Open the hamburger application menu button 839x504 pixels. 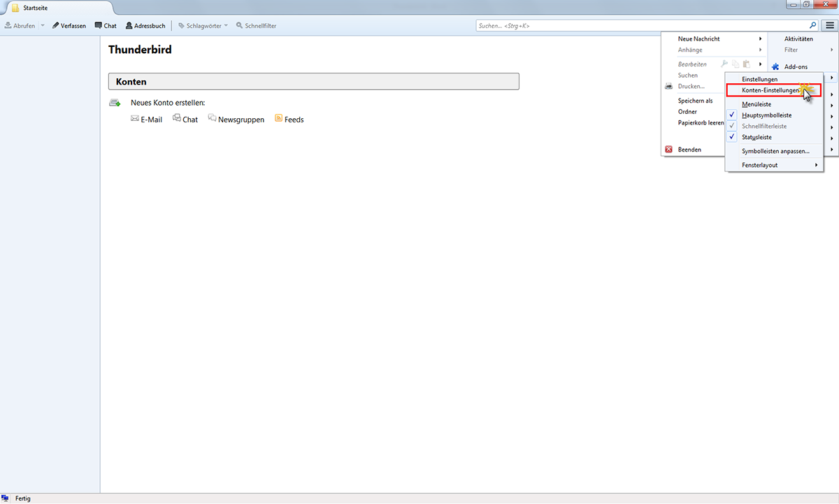click(x=830, y=26)
